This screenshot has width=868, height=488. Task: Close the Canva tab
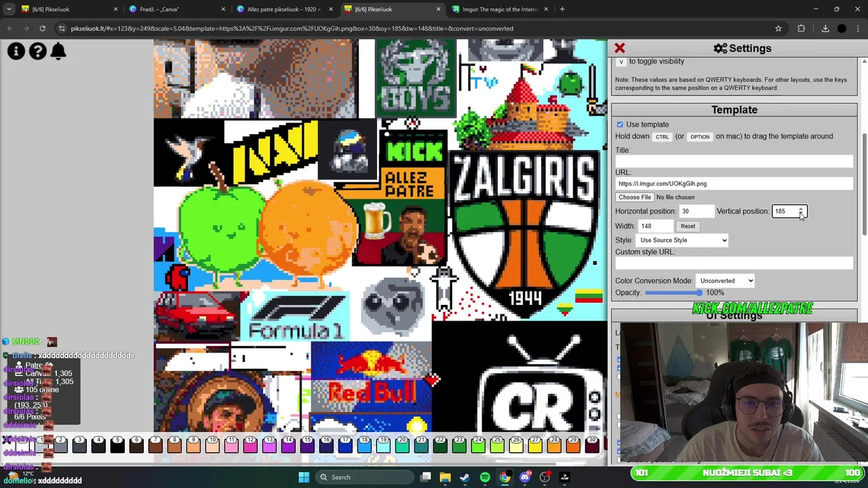coord(223,9)
